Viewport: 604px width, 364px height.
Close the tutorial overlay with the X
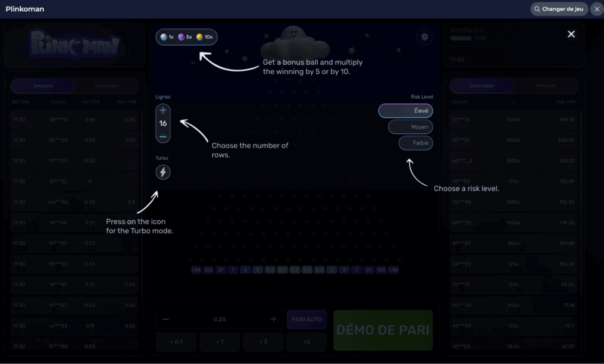click(x=571, y=34)
